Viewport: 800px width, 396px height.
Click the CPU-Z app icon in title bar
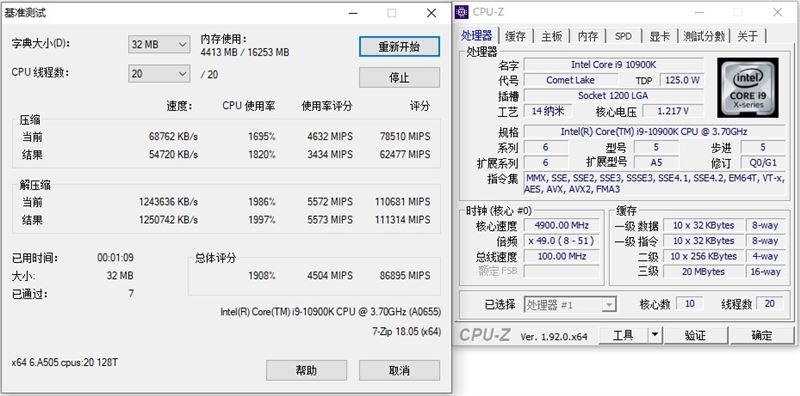click(462, 11)
